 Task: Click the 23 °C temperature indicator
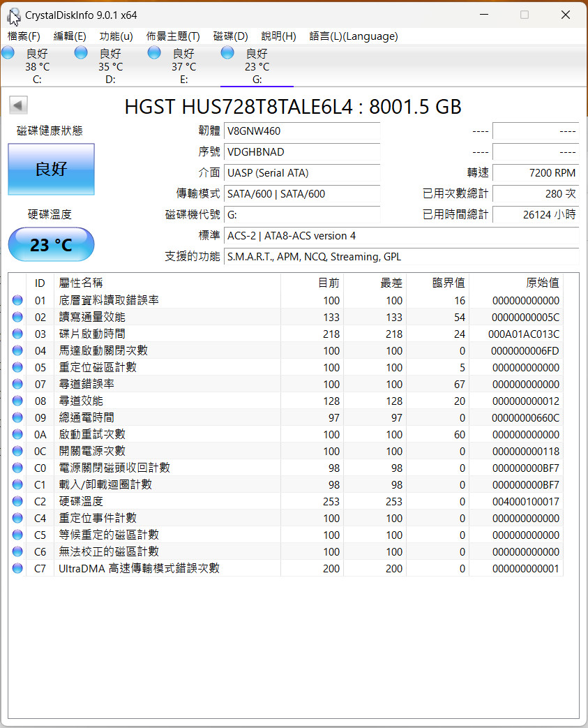51,244
